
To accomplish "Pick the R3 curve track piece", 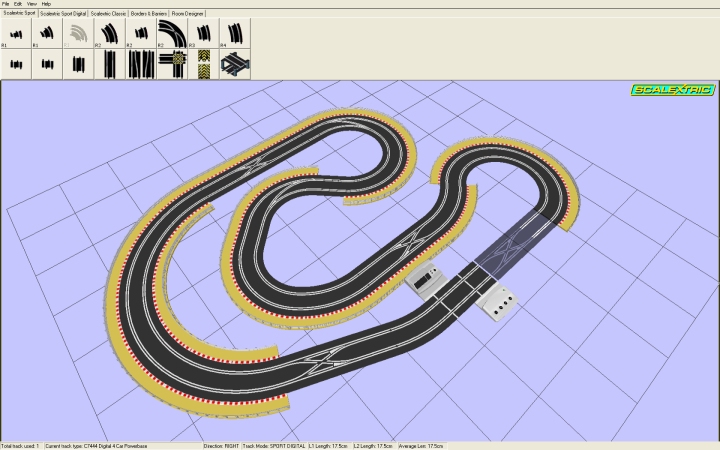I will pyautogui.click(x=204, y=34).
